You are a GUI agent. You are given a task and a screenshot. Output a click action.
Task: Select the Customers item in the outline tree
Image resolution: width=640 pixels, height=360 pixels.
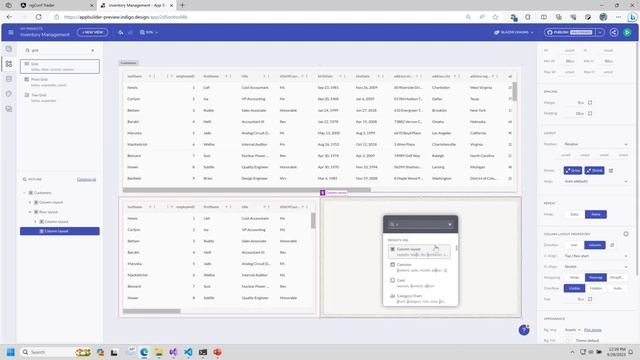tap(42, 193)
